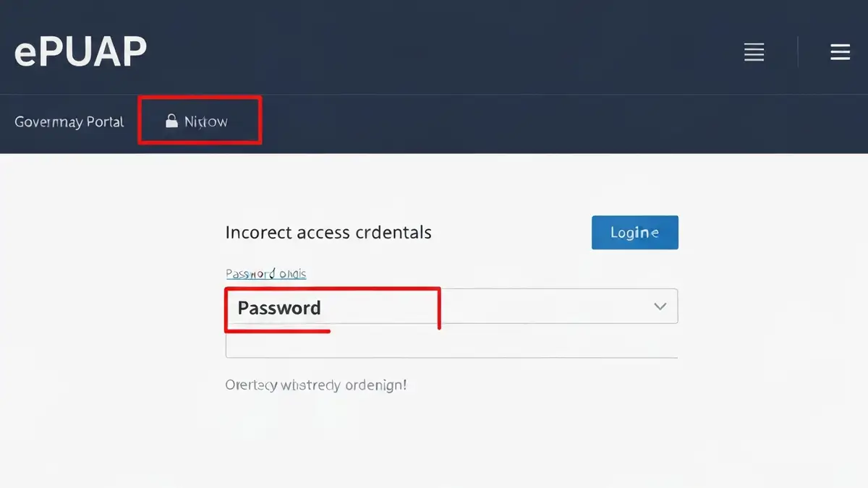Click the letter e of ePUAP logo
Screen dimensions: 868x488
(25, 55)
